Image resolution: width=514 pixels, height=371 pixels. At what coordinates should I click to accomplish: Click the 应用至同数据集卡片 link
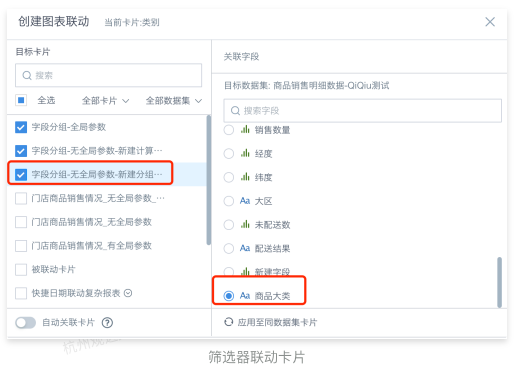[277, 322]
